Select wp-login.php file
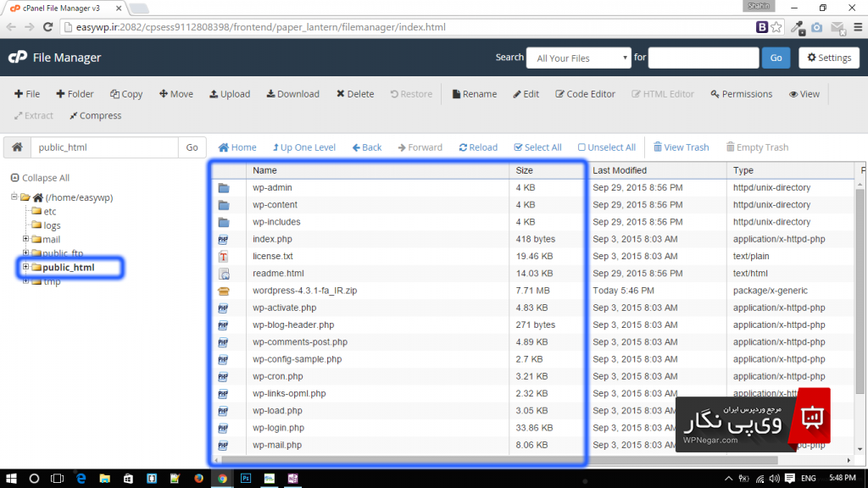This screenshot has width=868, height=488. [278, 428]
